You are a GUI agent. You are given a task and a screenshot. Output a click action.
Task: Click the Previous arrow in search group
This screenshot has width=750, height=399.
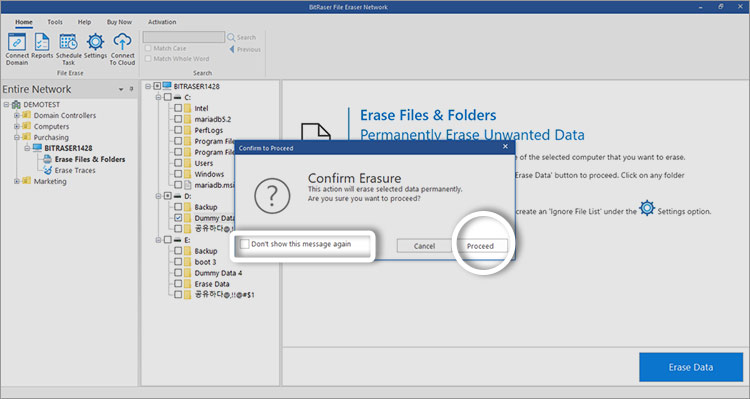click(x=232, y=49)
